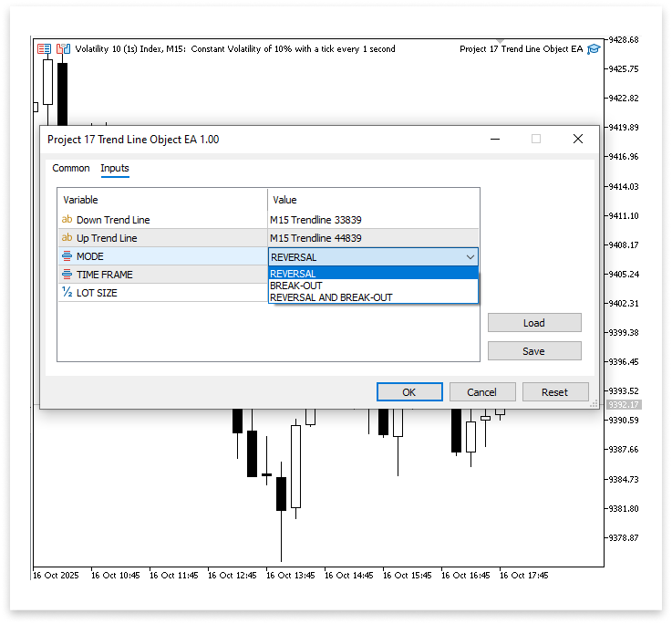Click the current price label 9392.17
Image resolution: width=672 pixels, height=624 pixels.
coord(624,404)
